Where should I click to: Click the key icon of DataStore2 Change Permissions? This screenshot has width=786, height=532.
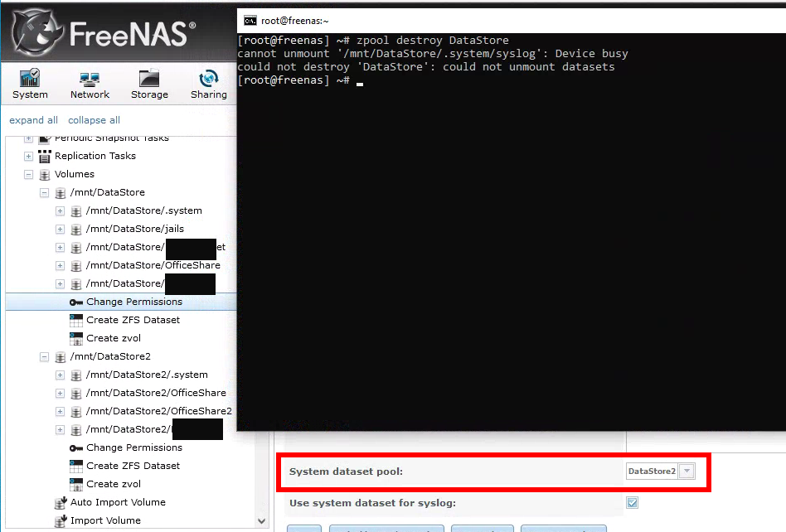(76, 447)
